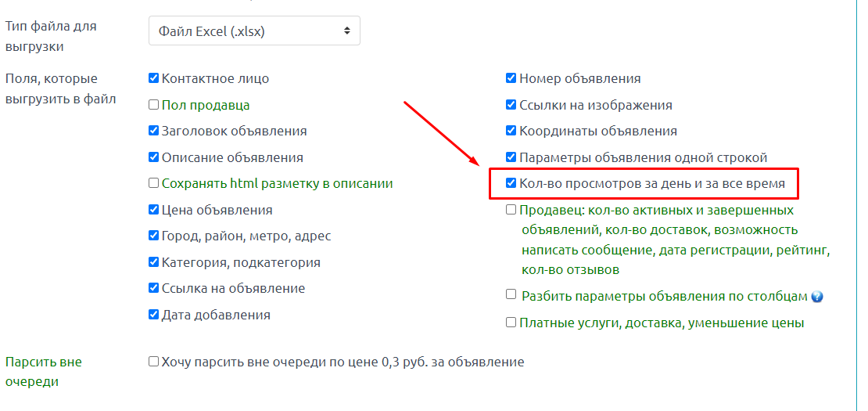Uncheck Описание объявления field
The width and height of the screenshot is (868, 411).
154,157
